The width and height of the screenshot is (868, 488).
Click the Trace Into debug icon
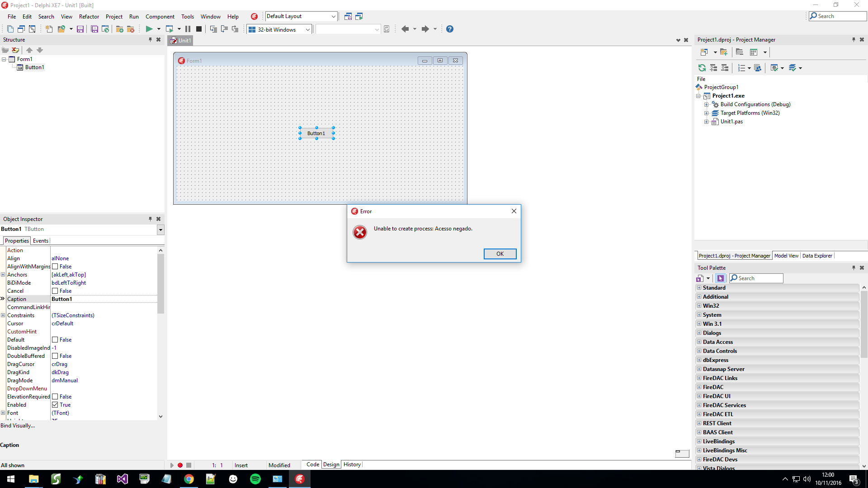(213, 29)
